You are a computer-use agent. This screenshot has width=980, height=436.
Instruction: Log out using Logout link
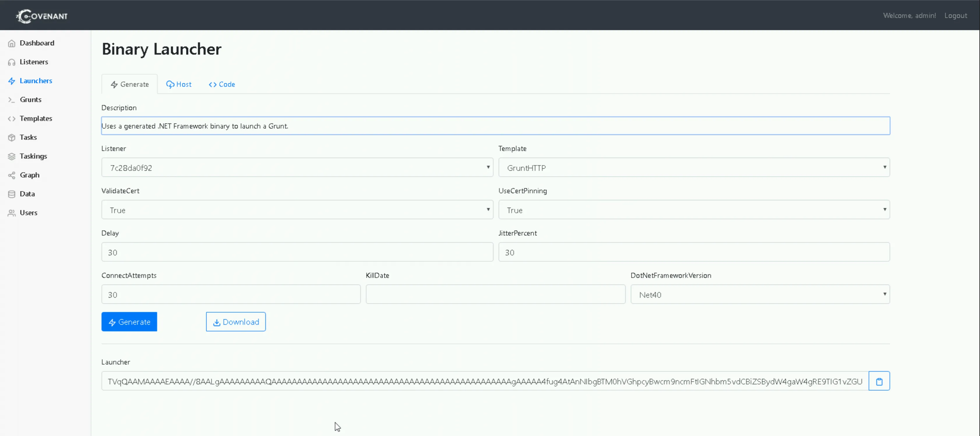(x=955, y=16)
